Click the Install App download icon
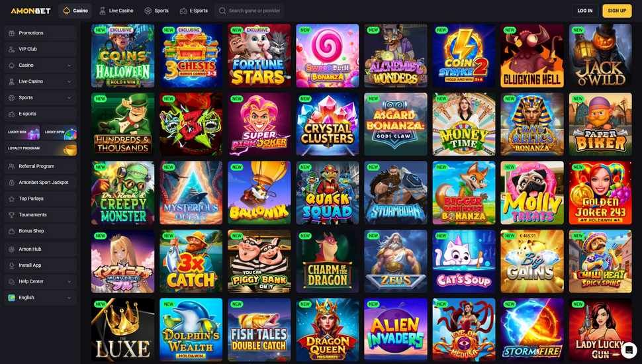 click(x=11, y=265)
